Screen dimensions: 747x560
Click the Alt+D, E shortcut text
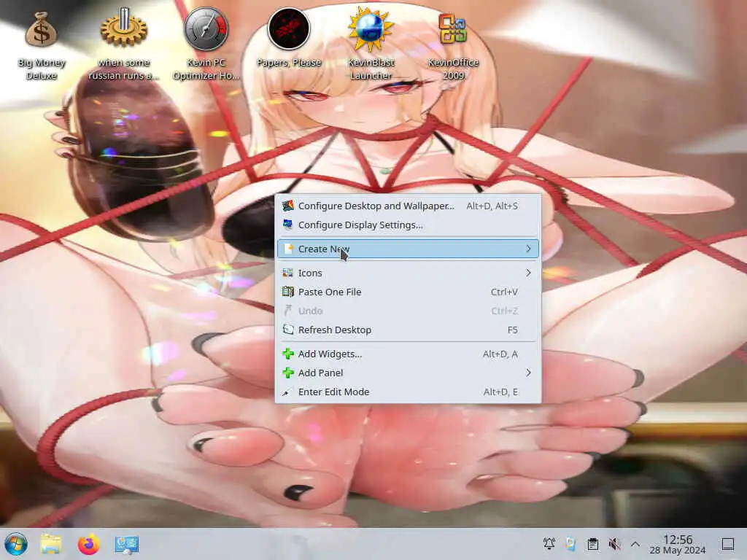(500, 392)
